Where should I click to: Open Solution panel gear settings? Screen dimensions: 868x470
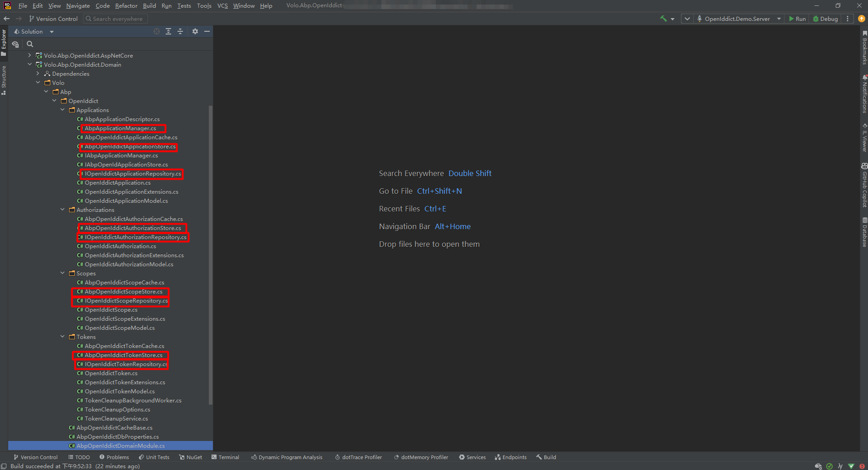pos(195,31)
